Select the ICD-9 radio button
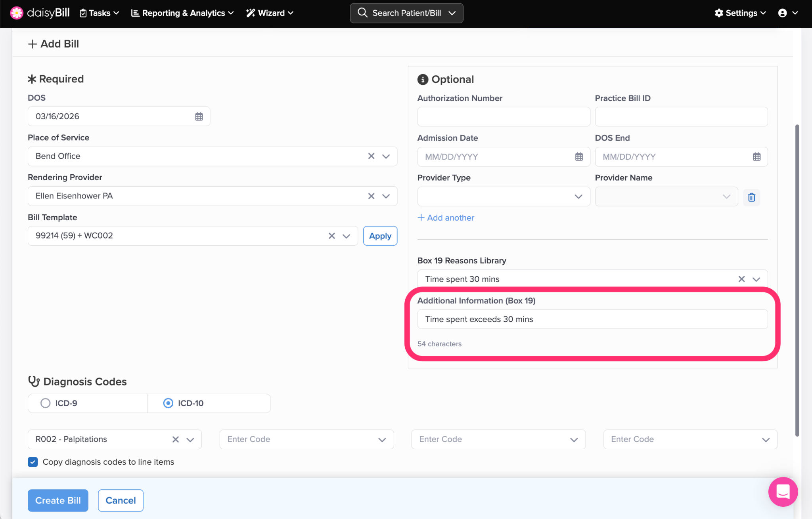 [x=46, y=403]
